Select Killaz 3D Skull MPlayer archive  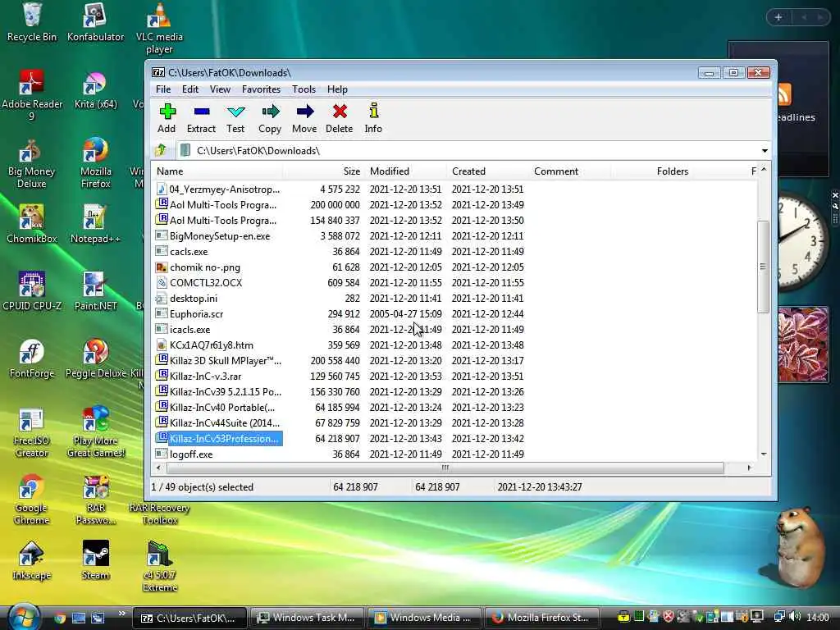pos(217,361)
